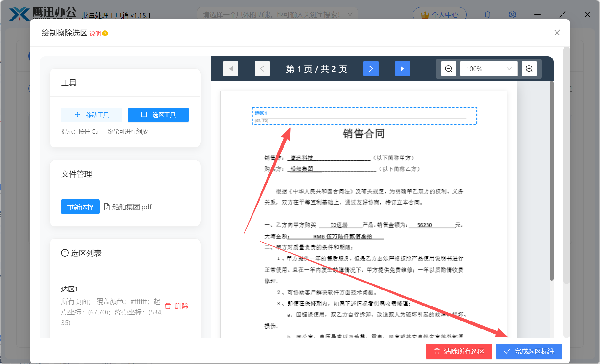Image resolution: width=600 pixels, height=364 pixels.
Task: Click the 销售合同 title in the document
Action: pyautogui.click(x=364, y=134)
